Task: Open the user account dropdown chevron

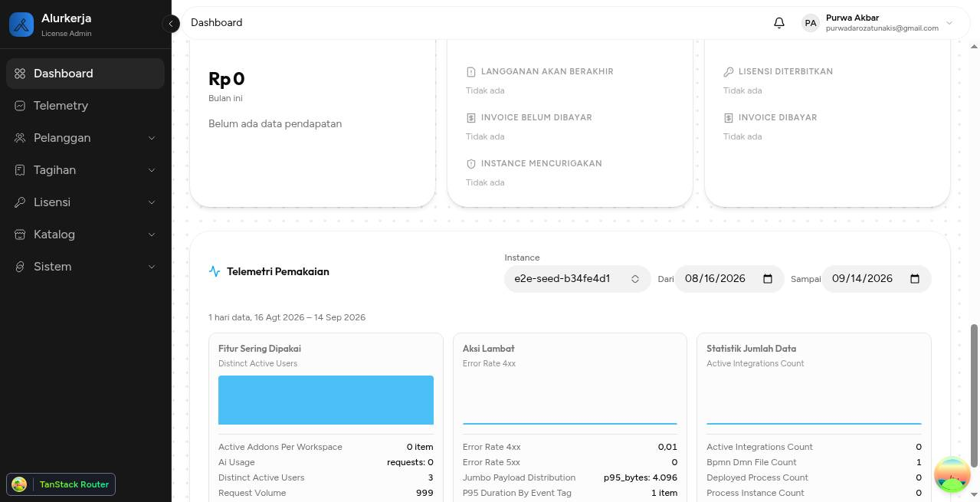Action: (949, 23)
